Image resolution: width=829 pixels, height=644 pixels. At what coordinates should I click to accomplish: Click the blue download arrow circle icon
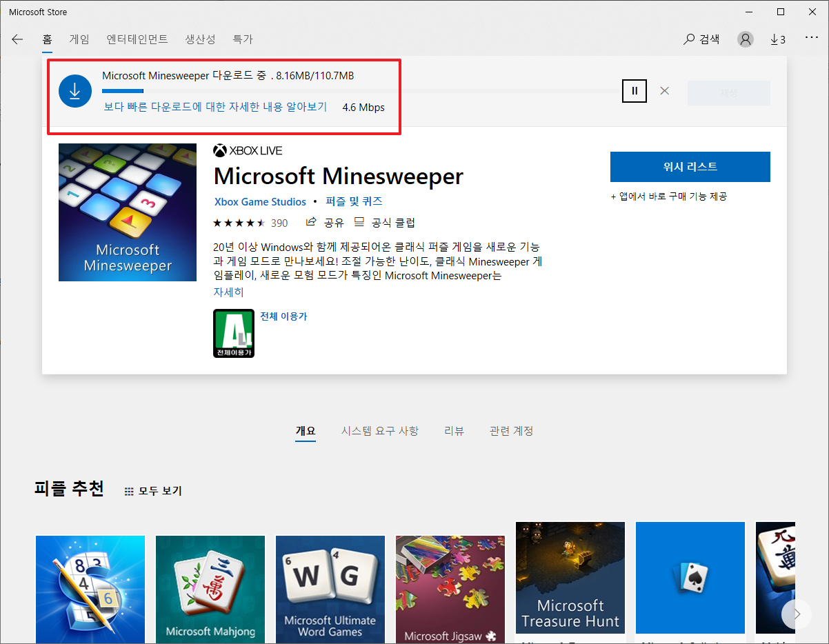(75, 91)
